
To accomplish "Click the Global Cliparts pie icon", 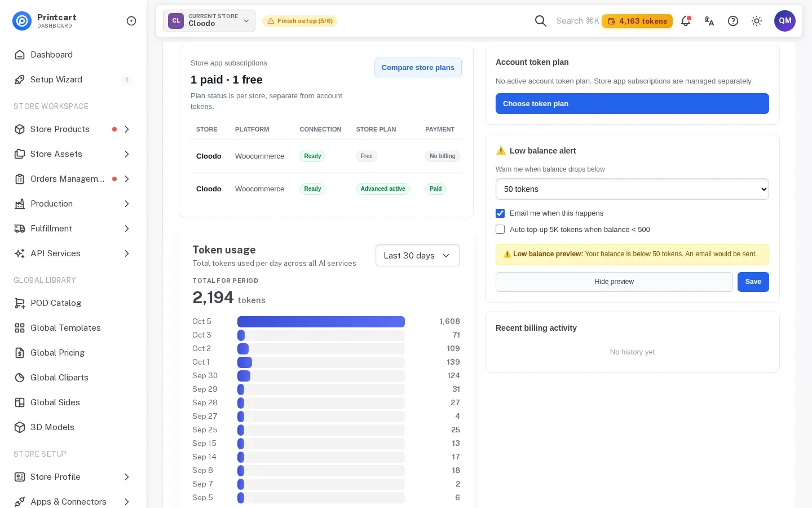I will (20, 378).
